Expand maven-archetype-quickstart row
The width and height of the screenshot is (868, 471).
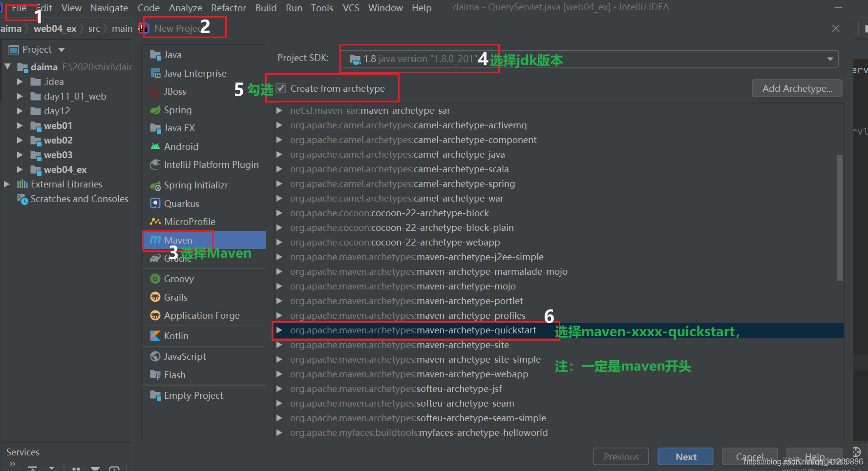279,330
